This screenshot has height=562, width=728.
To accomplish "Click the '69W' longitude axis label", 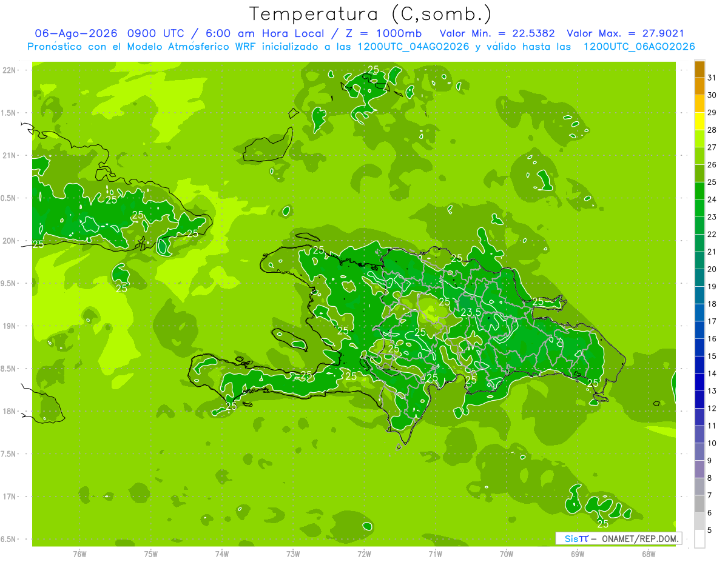I will point(578,554).
